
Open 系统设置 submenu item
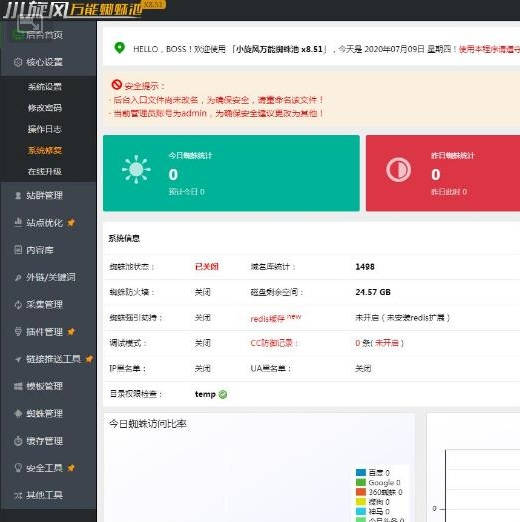coord(45,87)
